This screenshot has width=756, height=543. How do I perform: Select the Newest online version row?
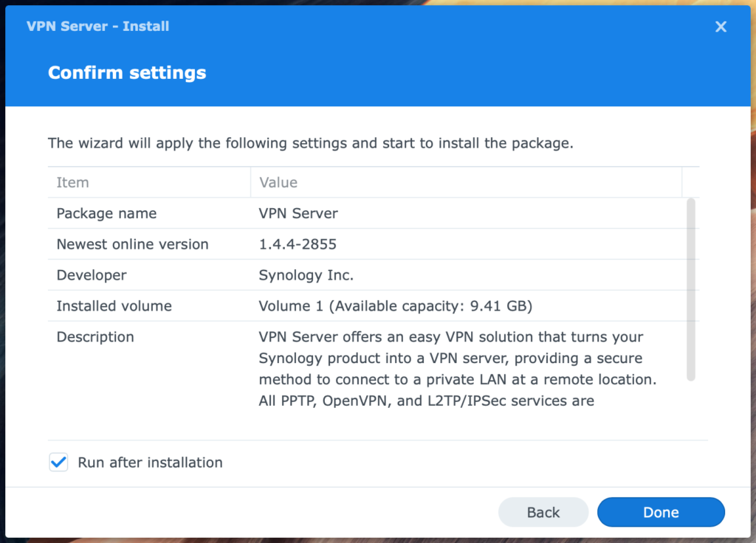click(x=133, y=244)
